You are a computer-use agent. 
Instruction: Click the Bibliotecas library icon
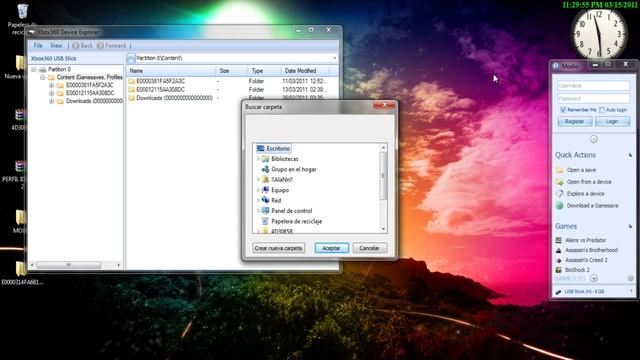[265, 159]
